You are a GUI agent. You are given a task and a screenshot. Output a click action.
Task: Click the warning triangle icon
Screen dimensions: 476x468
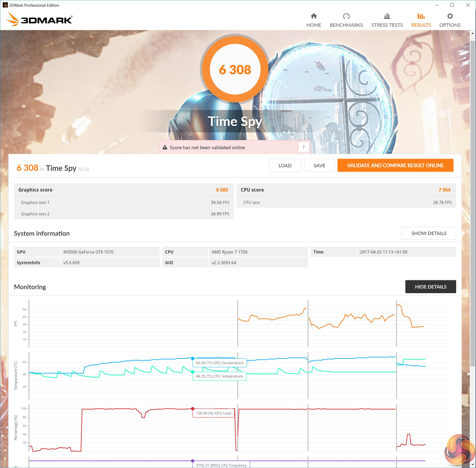pyautogui.click(x=165, y=148)
